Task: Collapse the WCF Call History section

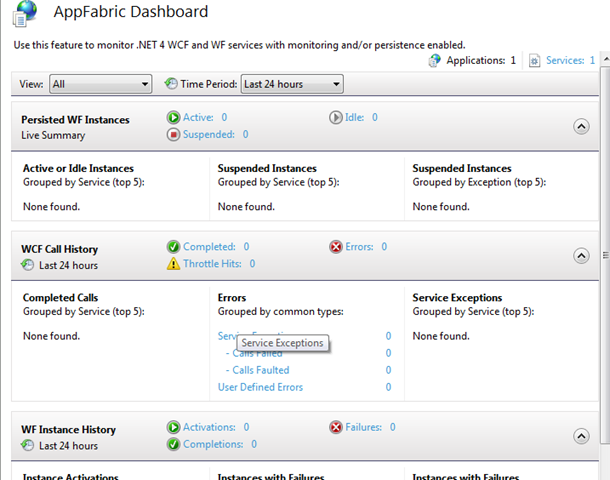Action: [581, 256]
